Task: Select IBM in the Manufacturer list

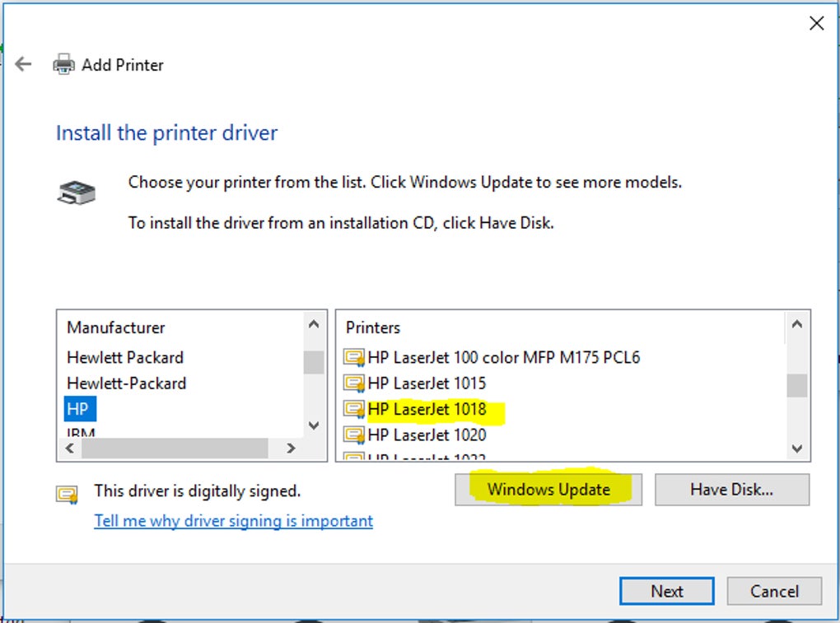Action: (79, 432)
